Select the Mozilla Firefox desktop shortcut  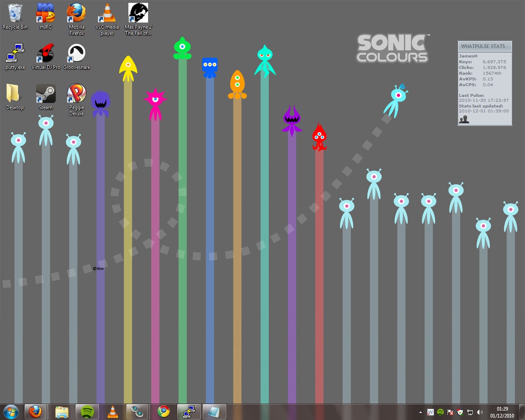coord(76,14)
